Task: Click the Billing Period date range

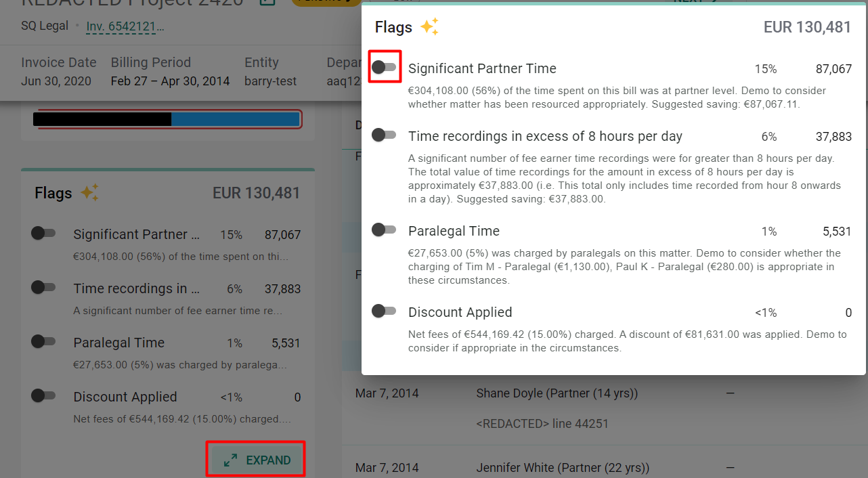Action: 170,81
